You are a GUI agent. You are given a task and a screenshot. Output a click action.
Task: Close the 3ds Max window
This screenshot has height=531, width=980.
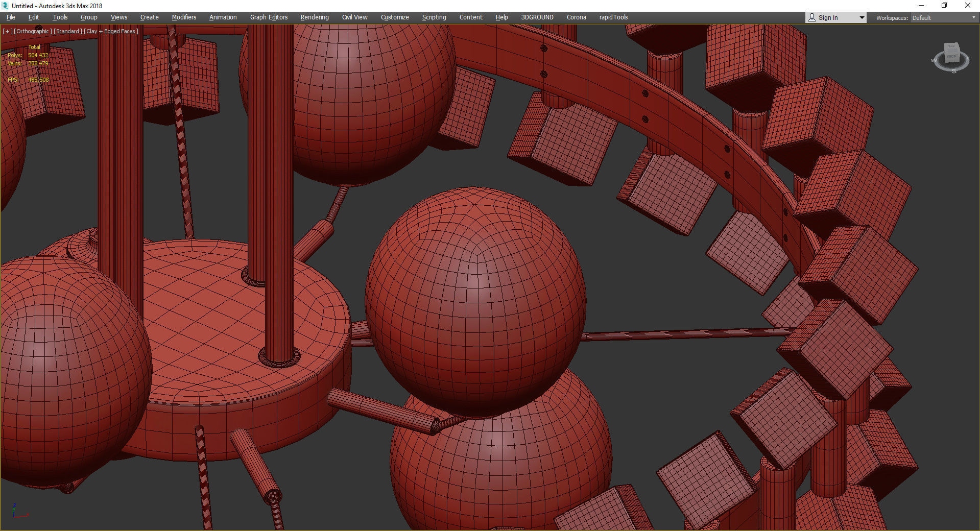[968, 6]
